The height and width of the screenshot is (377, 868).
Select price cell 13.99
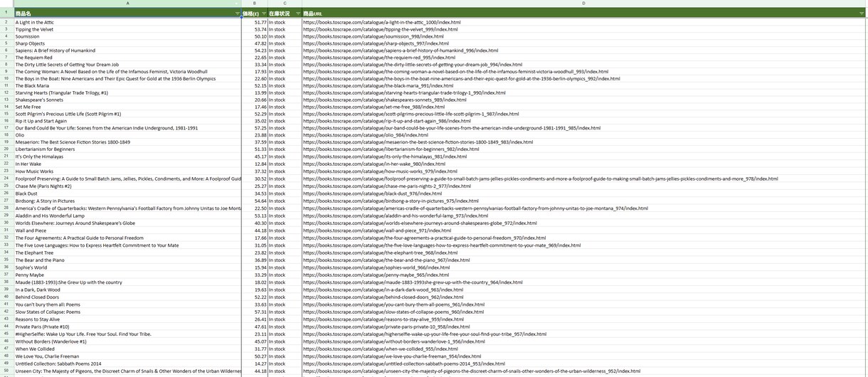pos(255,92)
